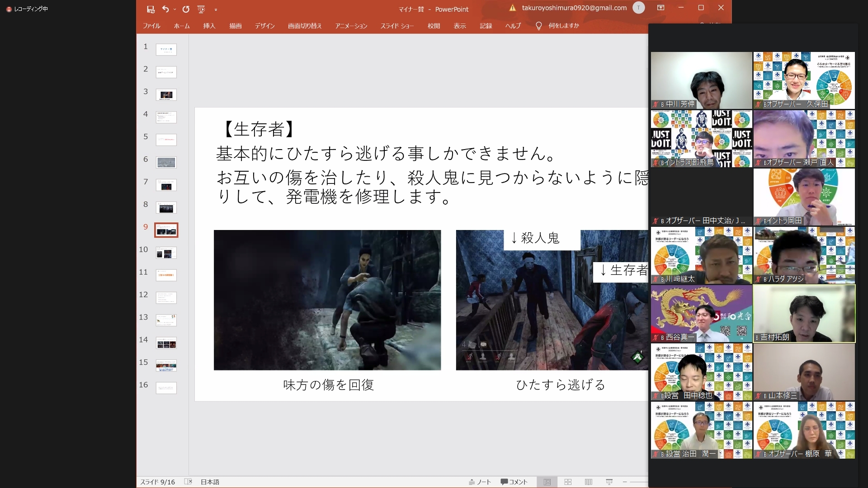Switch to Reading view icon
This screenshot has height=488, width=868.
click(588, 482)
